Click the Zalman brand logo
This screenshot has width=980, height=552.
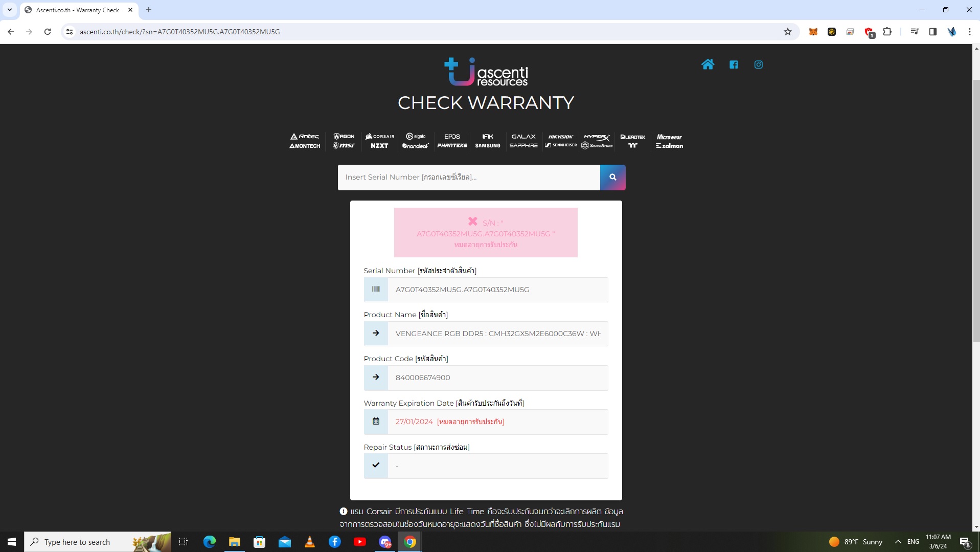tap(669, 146)
